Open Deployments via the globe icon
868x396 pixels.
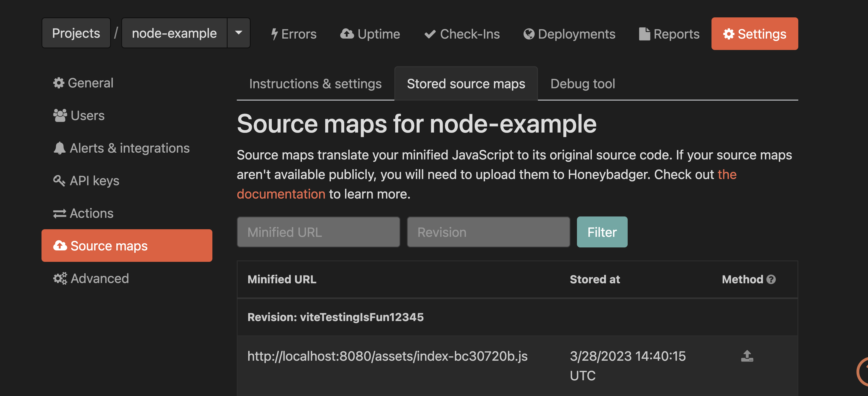(x=529, y=33)
